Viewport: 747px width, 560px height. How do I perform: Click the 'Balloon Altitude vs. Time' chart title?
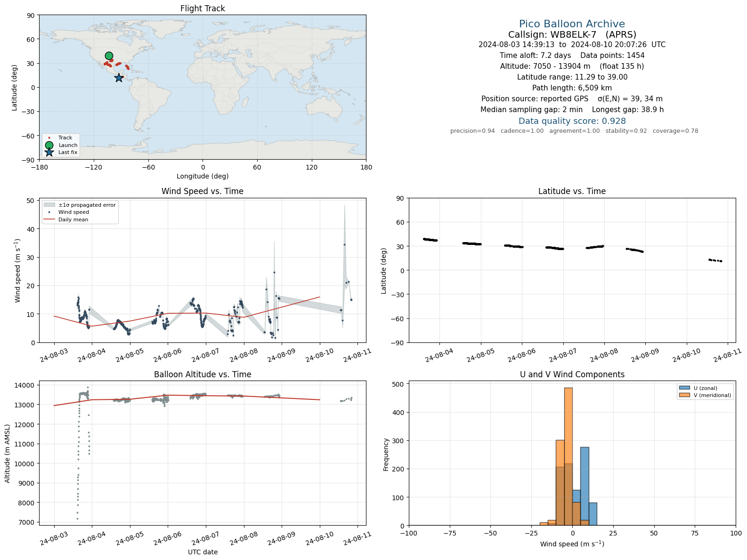point(203,374)
